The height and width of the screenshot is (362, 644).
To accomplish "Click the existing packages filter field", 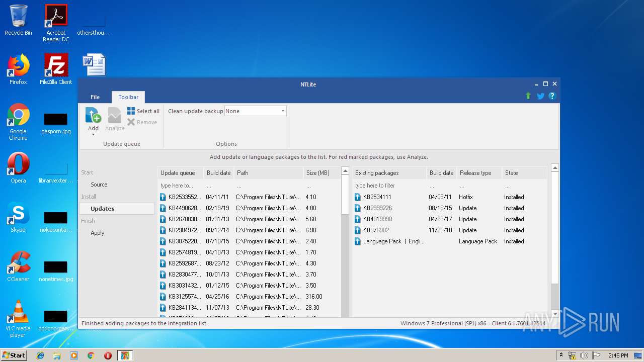I will (x=389, y=186).
